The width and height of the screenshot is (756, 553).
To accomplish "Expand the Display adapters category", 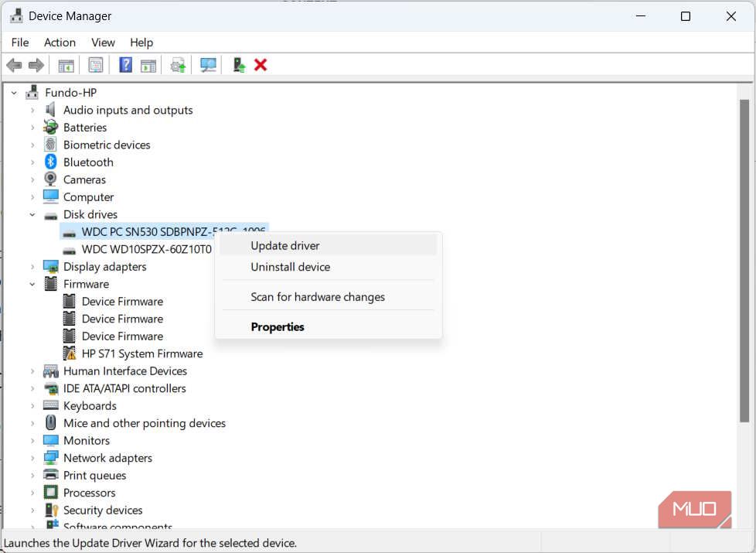I will coord(32,267).
